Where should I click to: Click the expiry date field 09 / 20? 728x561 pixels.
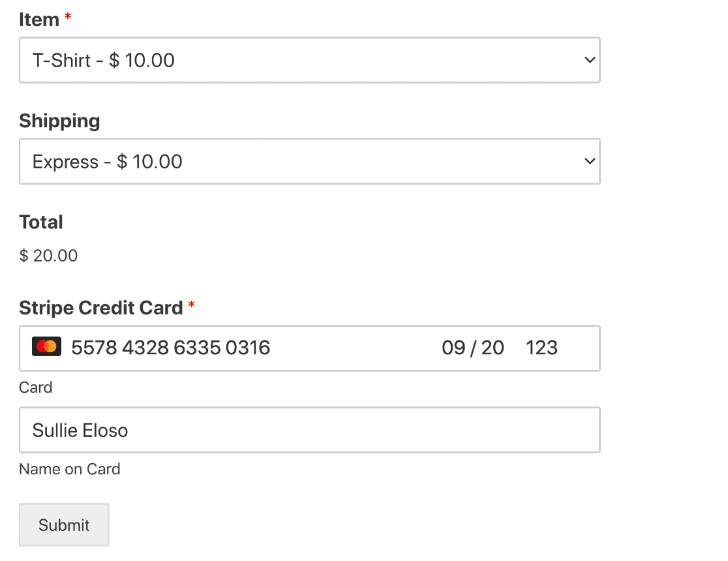pyautogui.click(x=473, y=348)
